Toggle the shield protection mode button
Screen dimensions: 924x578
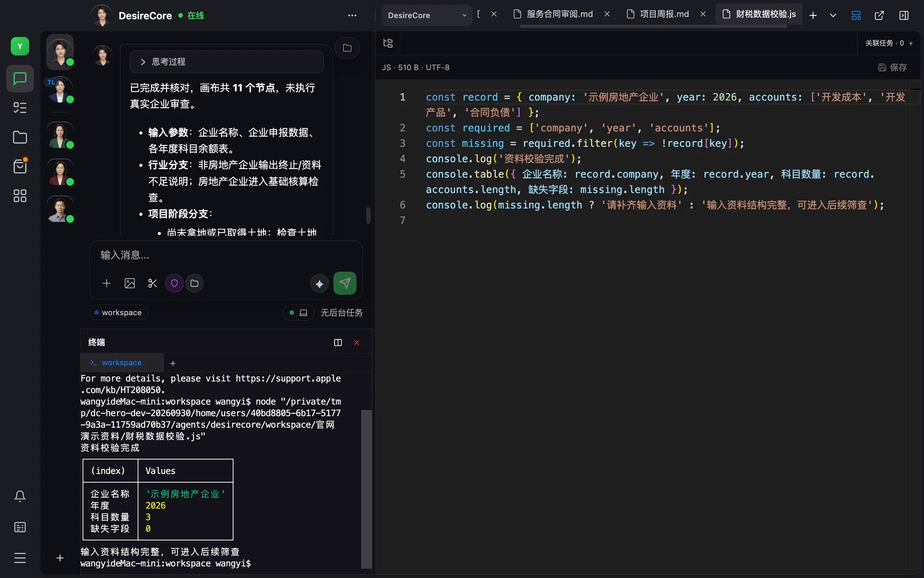pyautogui.click(x=174, y=283)
